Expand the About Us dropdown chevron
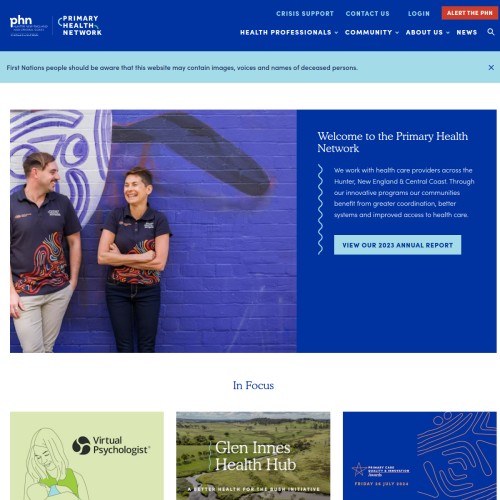 pos(448,33)
